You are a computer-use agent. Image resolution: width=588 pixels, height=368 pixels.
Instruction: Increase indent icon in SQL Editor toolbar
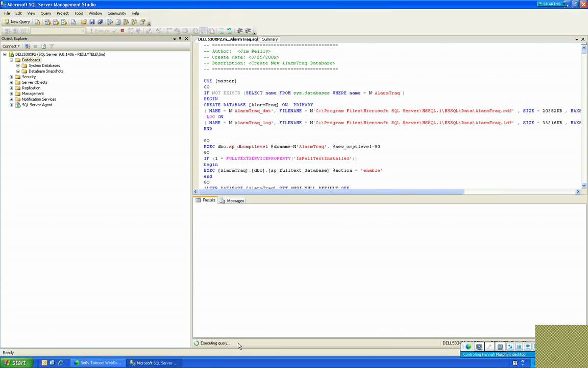(248, 31)
